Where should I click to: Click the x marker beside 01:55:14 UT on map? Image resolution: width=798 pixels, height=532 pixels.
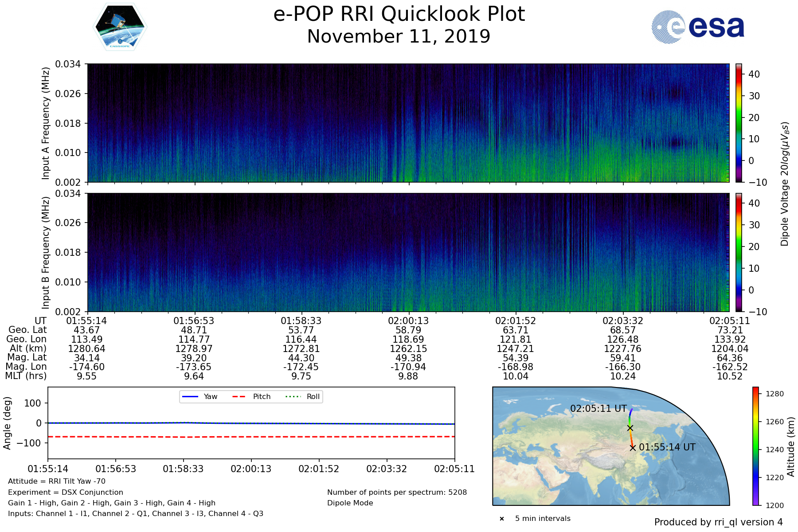(x=633, y=448)
